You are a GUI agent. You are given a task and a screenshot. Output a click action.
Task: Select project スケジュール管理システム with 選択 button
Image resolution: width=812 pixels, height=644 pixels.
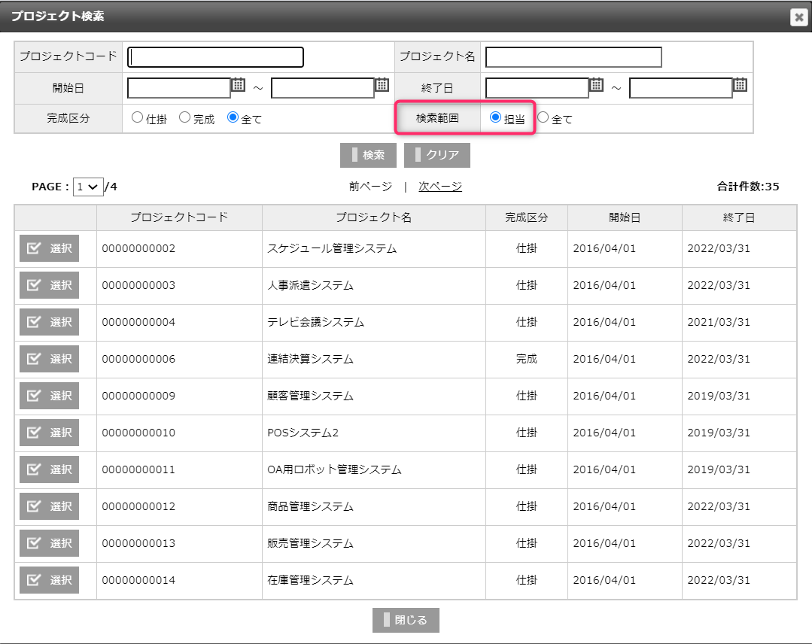pyautogui.click(x=49, y=248)
